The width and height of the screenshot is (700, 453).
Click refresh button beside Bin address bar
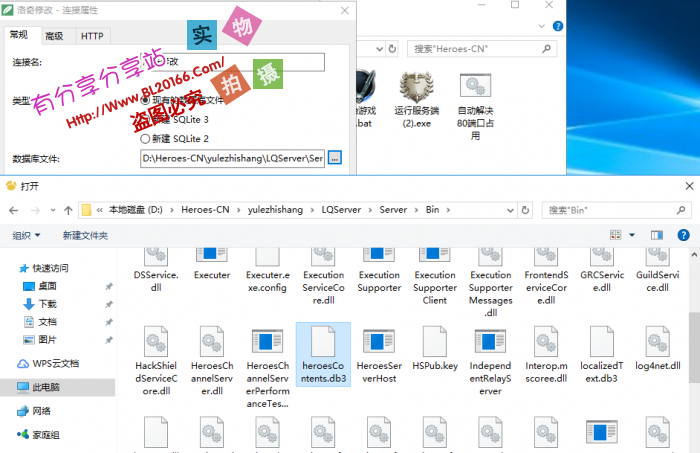point(525,210)
